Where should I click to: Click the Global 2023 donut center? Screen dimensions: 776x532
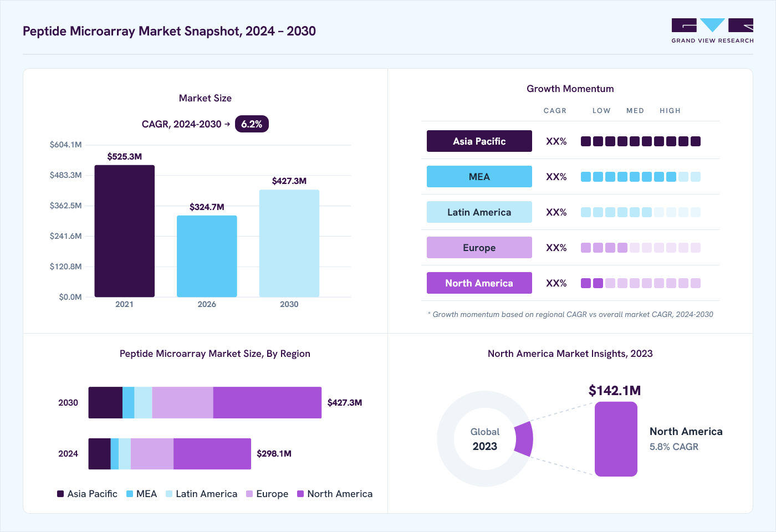coord(485,439)
